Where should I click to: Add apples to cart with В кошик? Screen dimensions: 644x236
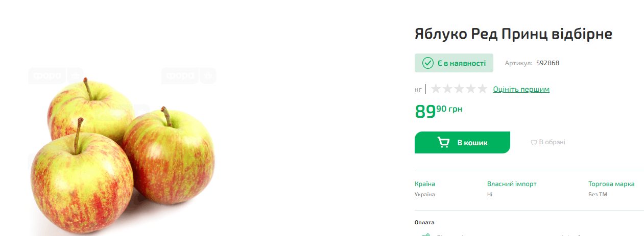click(462, 143)
